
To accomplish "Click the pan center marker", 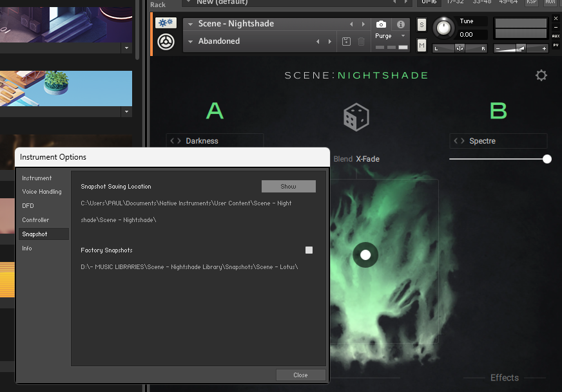I will 460,48.
